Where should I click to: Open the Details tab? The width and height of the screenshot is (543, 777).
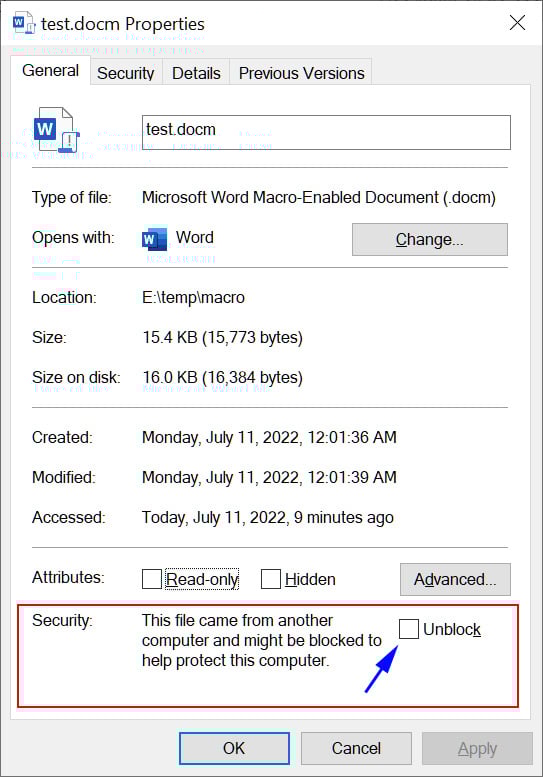coord(196,73)
